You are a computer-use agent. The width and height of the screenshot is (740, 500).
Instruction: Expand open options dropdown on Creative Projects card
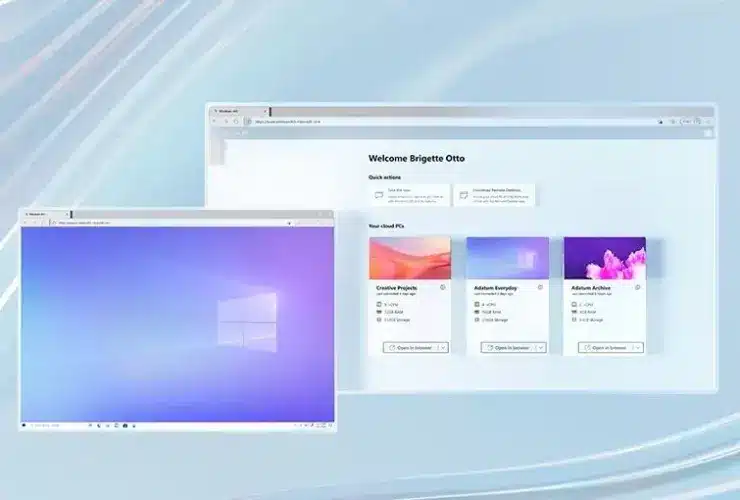click(x=443, y=347)
